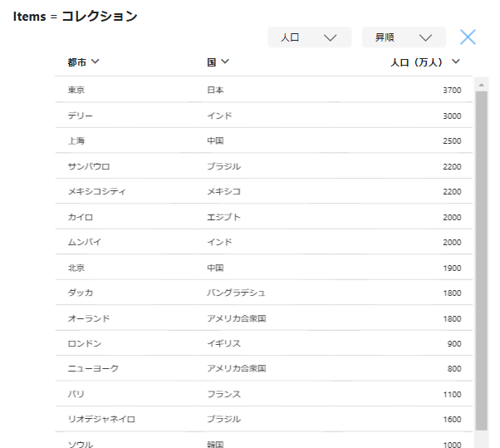Click the vertical scrollbar thumb

click(x=481, y=258)
